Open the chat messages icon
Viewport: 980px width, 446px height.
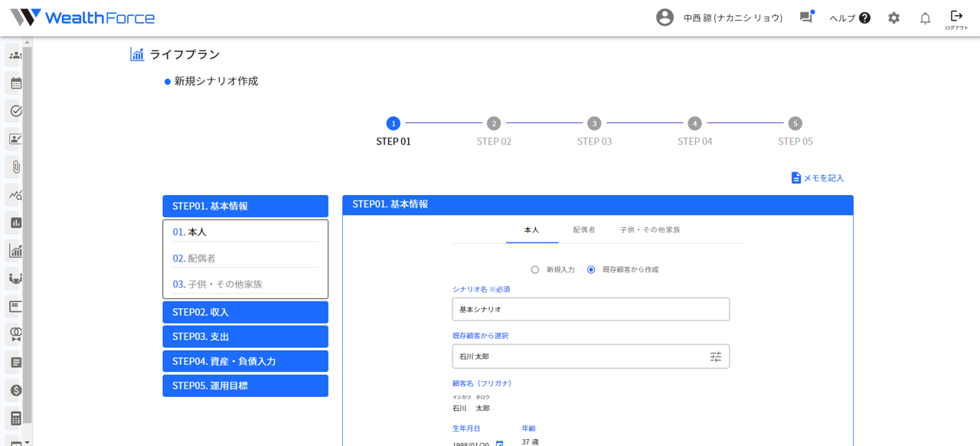[x=806, y=17]
